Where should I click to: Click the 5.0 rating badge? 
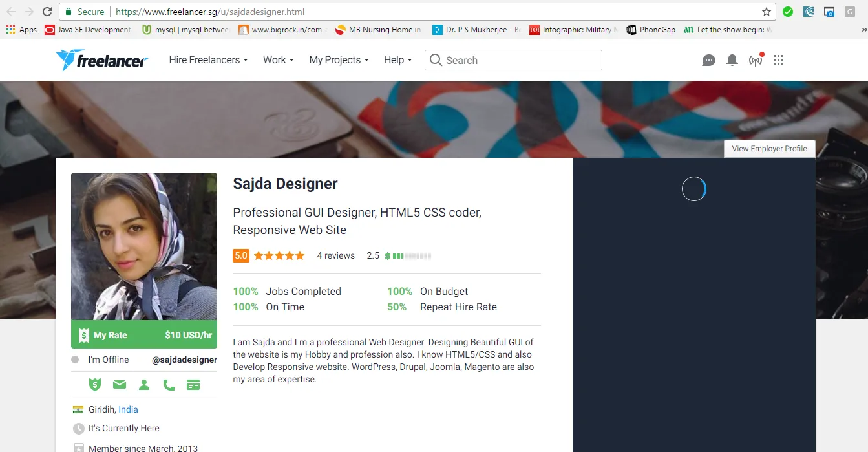pos(240,255)
